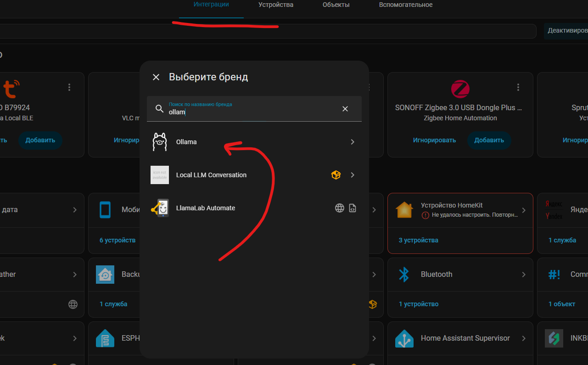Click the globe icon in LlamaLab Automate row
This screenshot has height=365, width=588.
(340, 208)
